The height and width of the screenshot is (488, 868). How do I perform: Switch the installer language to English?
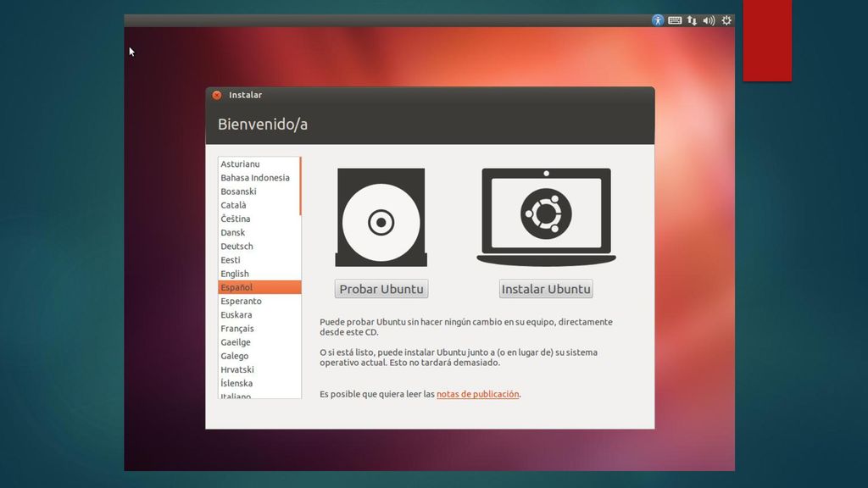259,274
